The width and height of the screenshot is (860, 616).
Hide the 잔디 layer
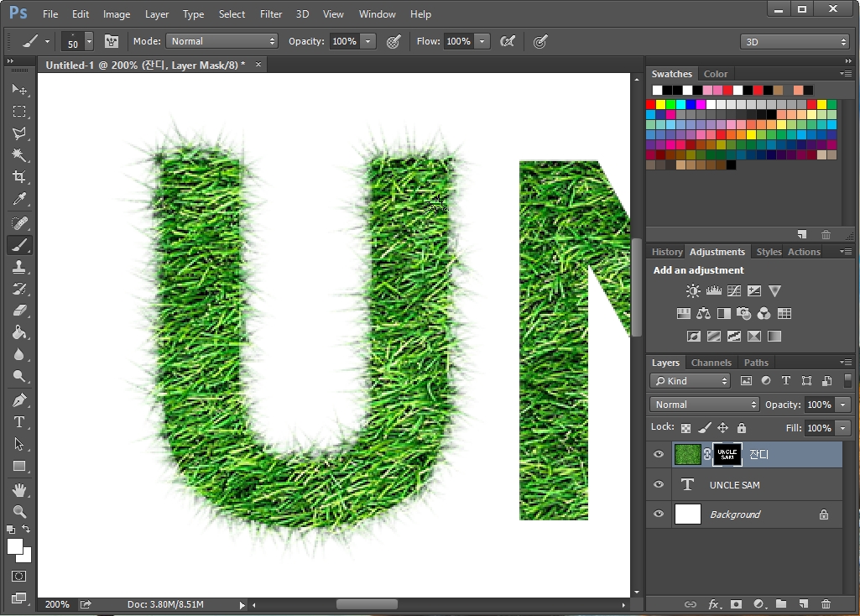pos(659,454)
